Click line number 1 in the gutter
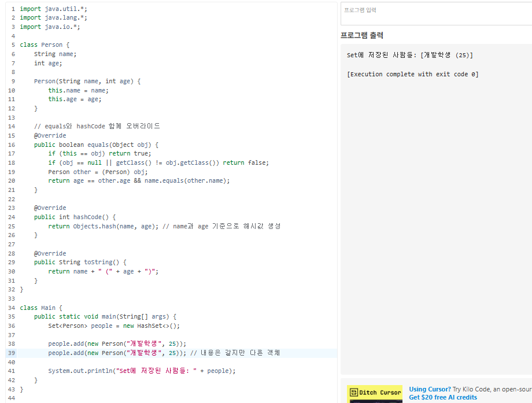The image size is (532, 403). click(13, 9)
